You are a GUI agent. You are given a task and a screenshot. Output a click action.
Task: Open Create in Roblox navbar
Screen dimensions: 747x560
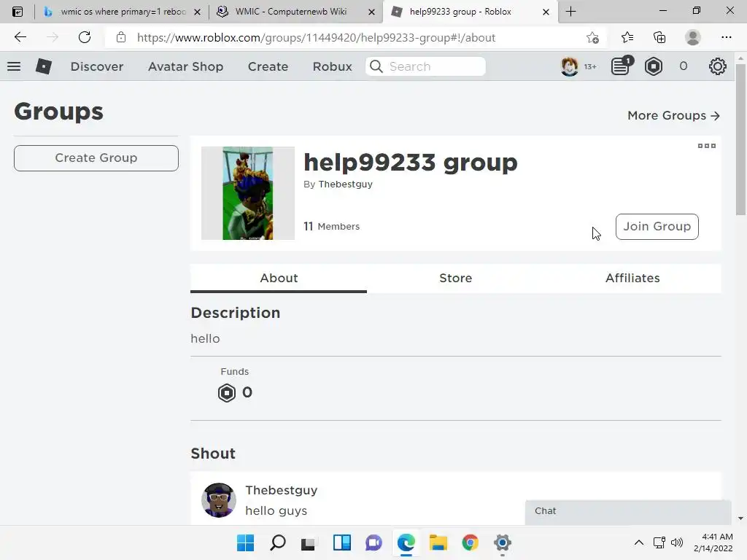click(x=268, y=66)
